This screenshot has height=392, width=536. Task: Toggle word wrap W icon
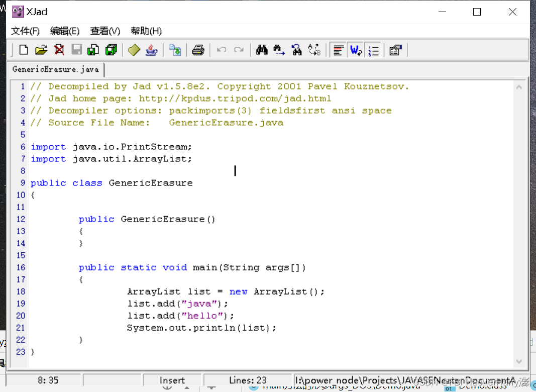click(x=356, y=50)
